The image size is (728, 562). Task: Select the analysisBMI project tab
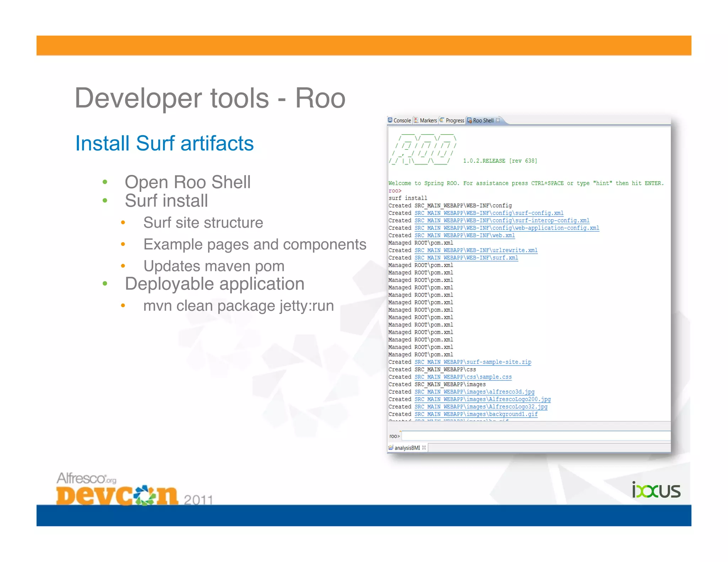(407, 448)
